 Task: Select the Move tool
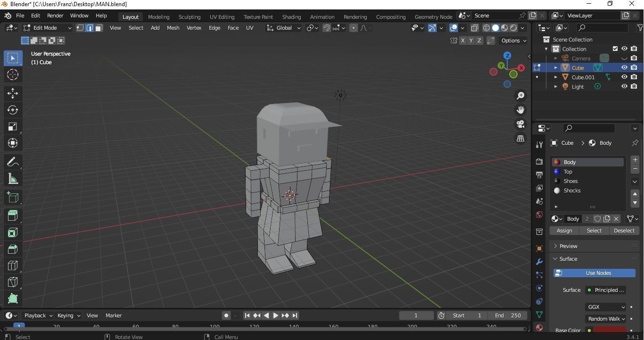click(x=13, y=93)
